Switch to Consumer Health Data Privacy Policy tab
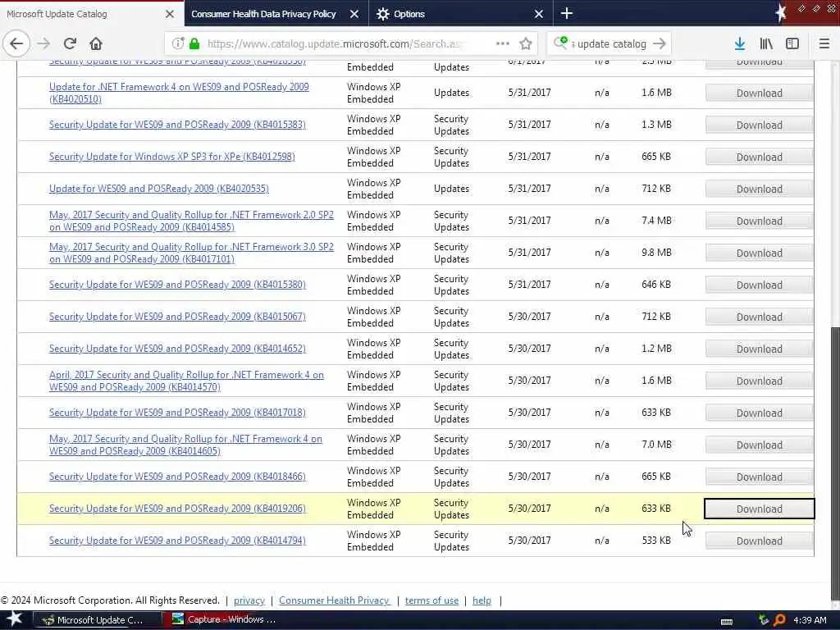The height and width of the screenshot is (630, 840). click(x=276, y=13)
